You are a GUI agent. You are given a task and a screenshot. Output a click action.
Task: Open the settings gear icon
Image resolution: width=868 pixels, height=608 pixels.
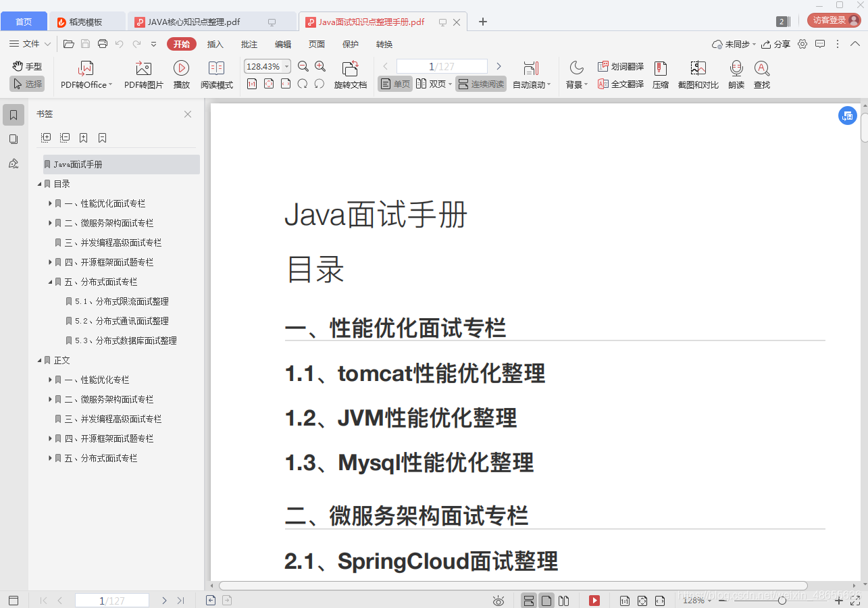click(x=802, y=44)
